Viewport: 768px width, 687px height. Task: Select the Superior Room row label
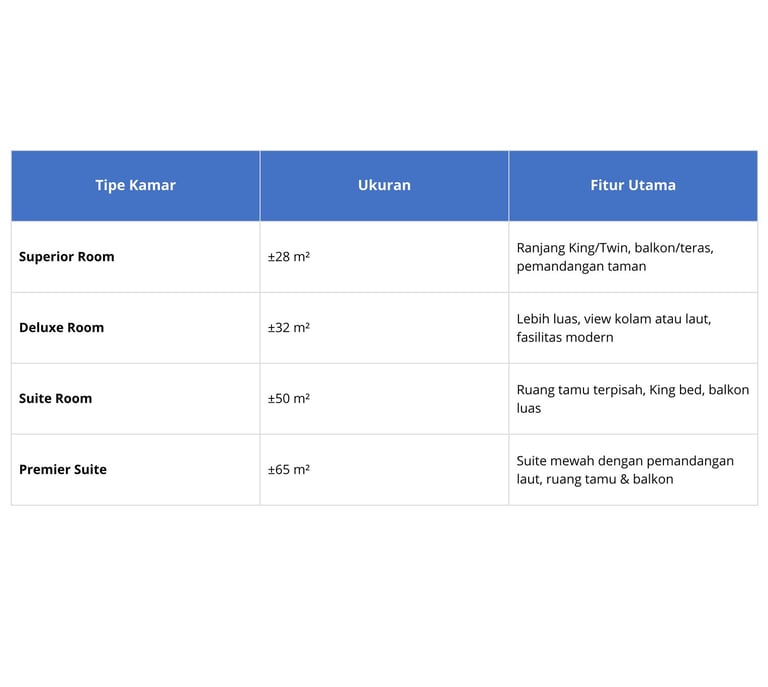pos(67,257)
